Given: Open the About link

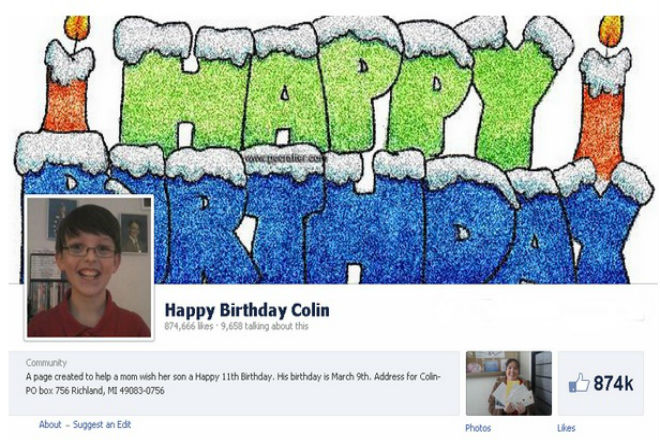Looking at the screenshot, I should 50,424.
